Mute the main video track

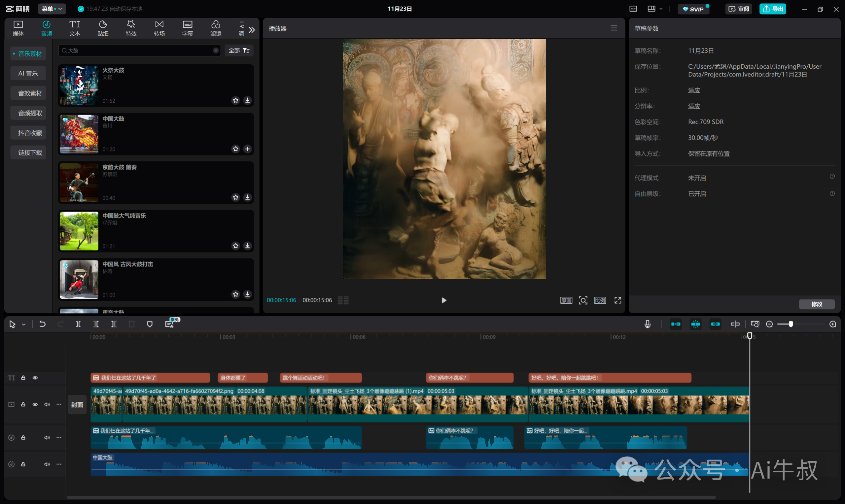(47, 405)
